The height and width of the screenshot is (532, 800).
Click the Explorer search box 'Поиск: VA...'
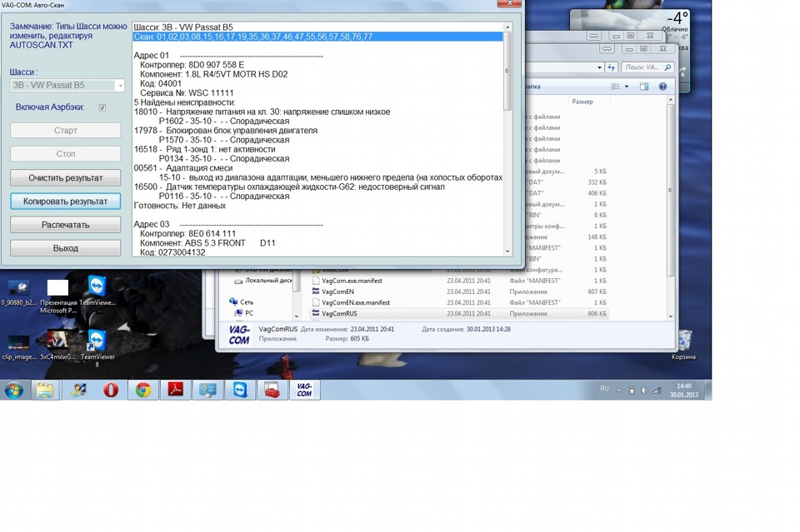pyautogui.click(x=647, y=67)
